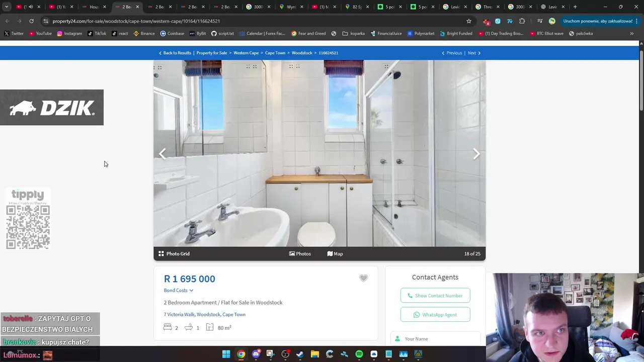
Task: Open Fear and Greed bookmark
Action: [x=308, y=34]
